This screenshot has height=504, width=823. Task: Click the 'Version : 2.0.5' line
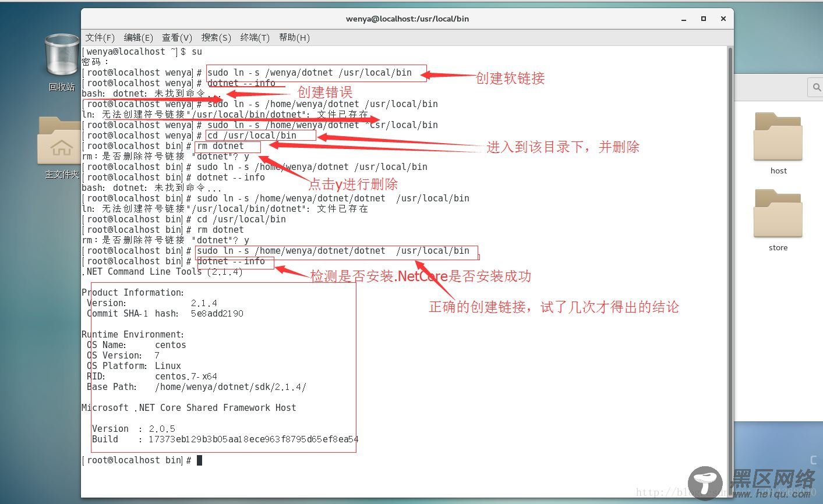click(133, 429)
